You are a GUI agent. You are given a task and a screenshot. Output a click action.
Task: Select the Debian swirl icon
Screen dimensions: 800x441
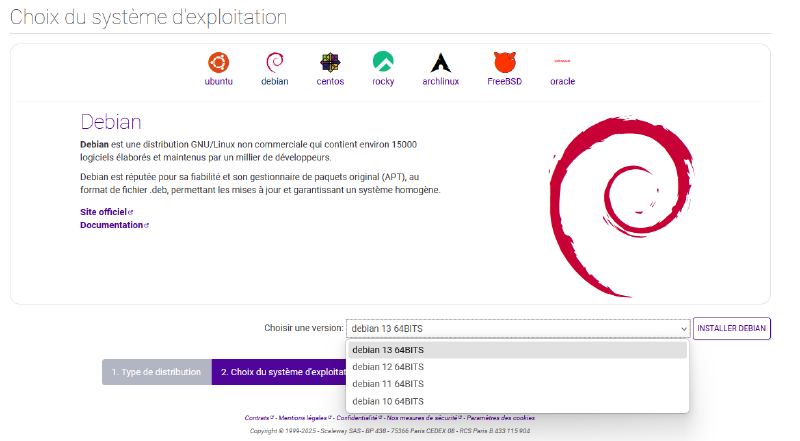274,63
